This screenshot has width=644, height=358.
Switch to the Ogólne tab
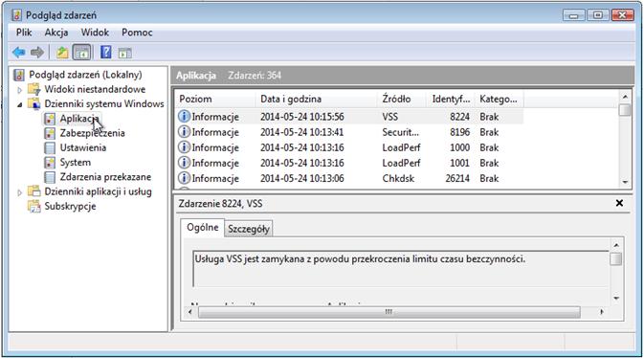click(x=203, y=227)
